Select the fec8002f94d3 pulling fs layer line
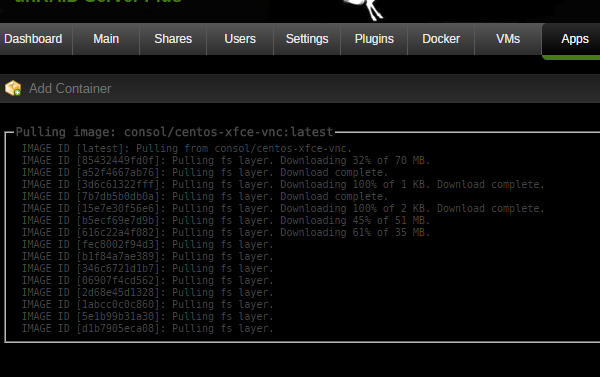 point(148,245)
